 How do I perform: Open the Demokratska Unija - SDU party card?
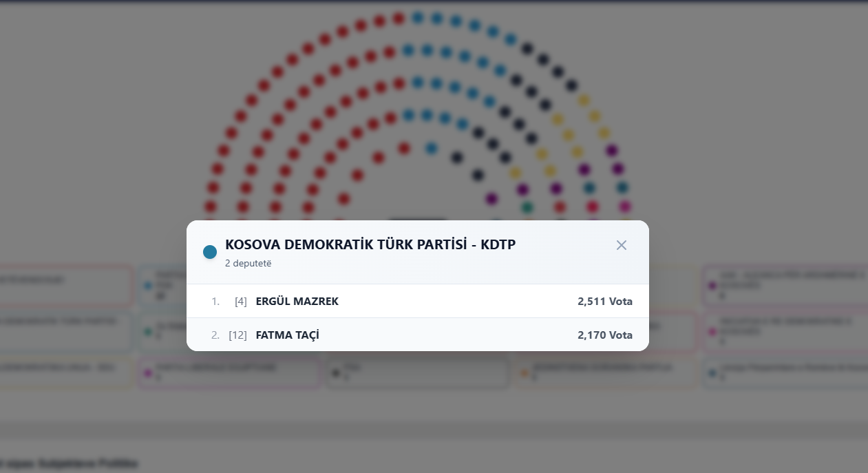click(x=65, y=372)
